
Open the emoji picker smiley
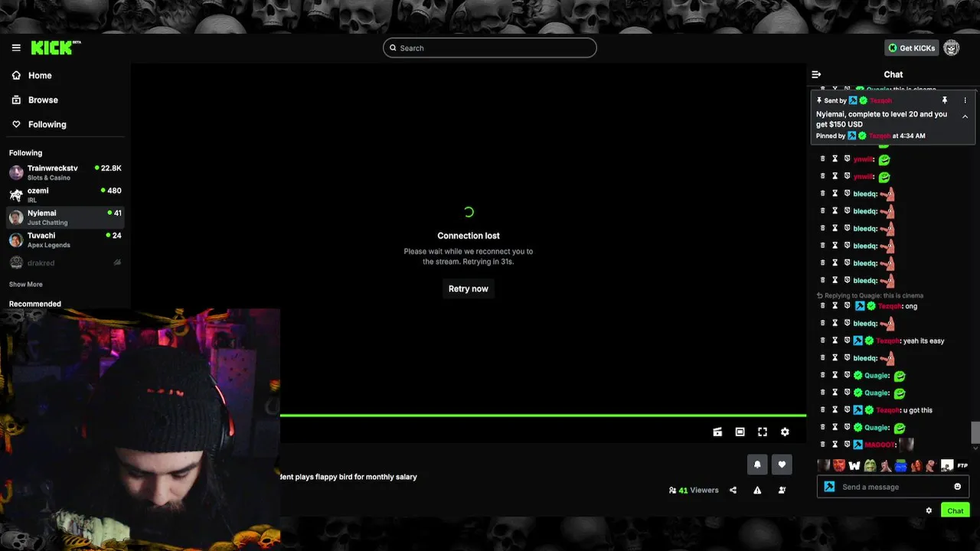tap(957, 487)
